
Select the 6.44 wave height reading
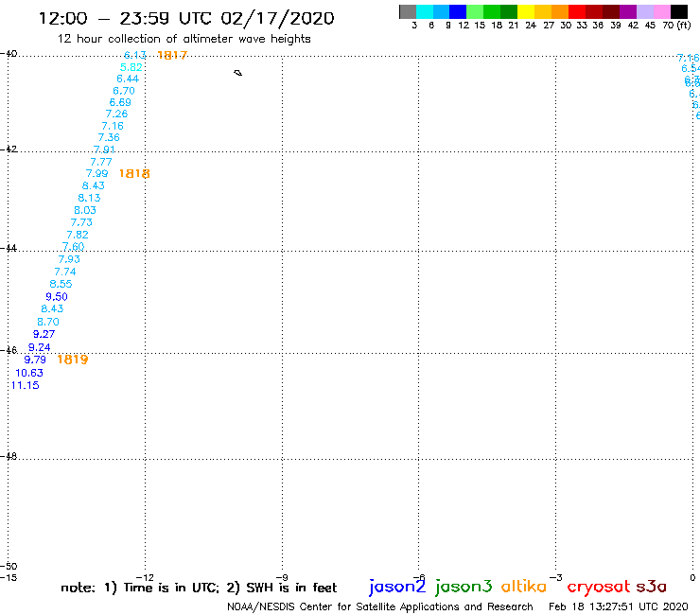pos(128,79)
